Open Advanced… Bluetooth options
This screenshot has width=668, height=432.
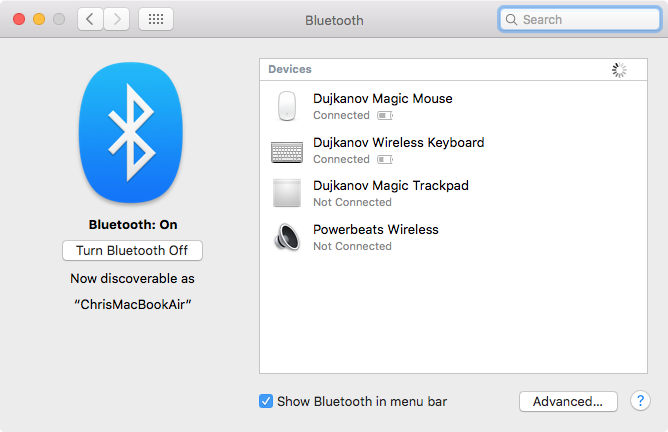pos(568,401)
